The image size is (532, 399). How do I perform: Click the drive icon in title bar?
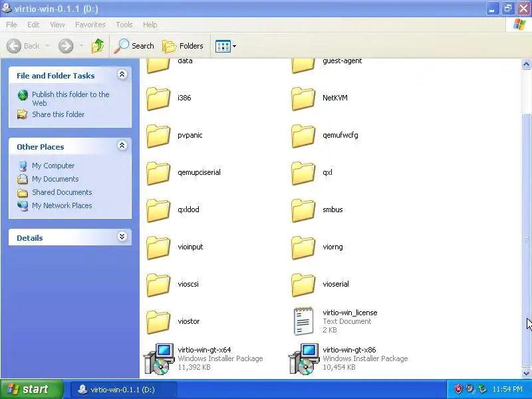(x=7, y=8)
